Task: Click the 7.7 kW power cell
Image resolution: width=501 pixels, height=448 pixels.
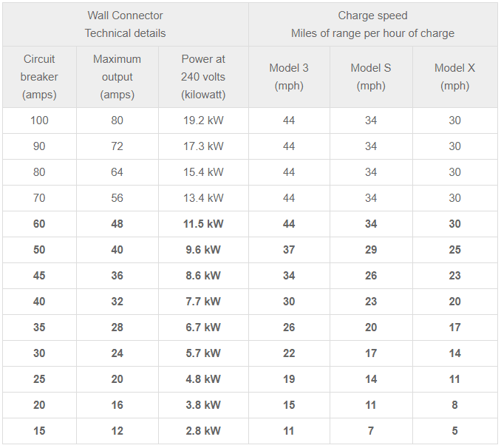Action: click(203, 302)
